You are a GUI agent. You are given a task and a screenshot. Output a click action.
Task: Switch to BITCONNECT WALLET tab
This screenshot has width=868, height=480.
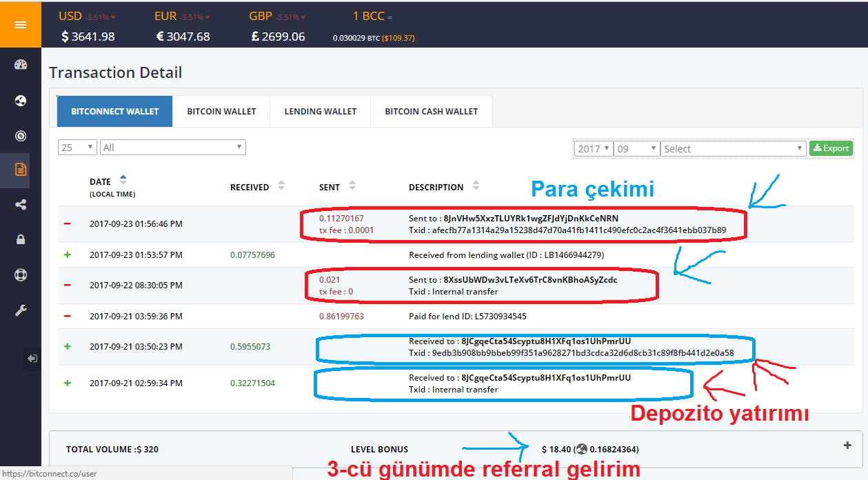pyautogui.click(x=114, y=111)
